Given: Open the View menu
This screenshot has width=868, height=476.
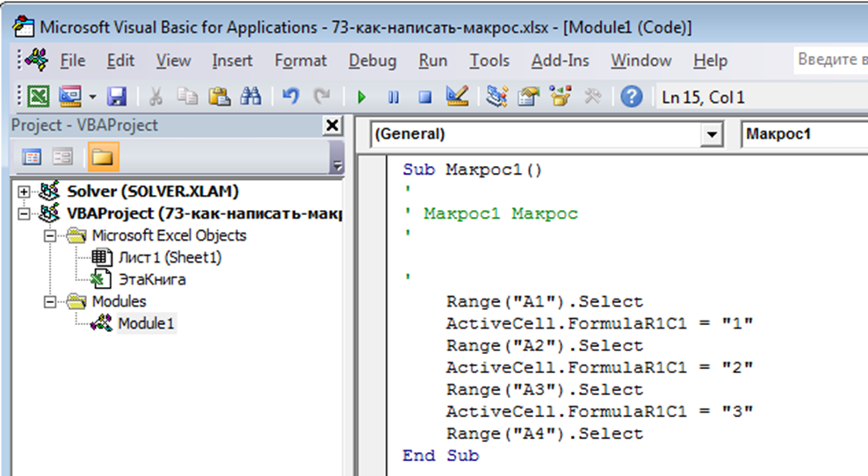Looking at the screenshot, I should point(173,61).
